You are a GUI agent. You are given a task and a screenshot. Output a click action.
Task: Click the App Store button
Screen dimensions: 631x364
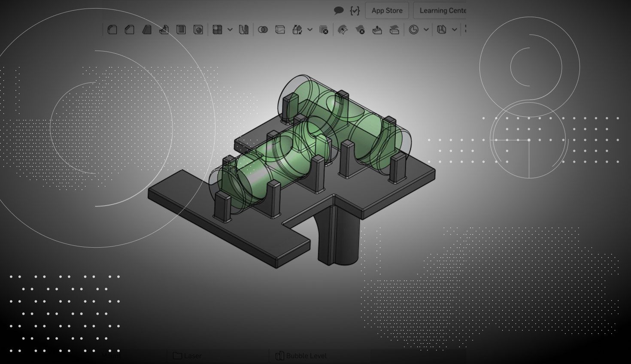pos(387,10)
